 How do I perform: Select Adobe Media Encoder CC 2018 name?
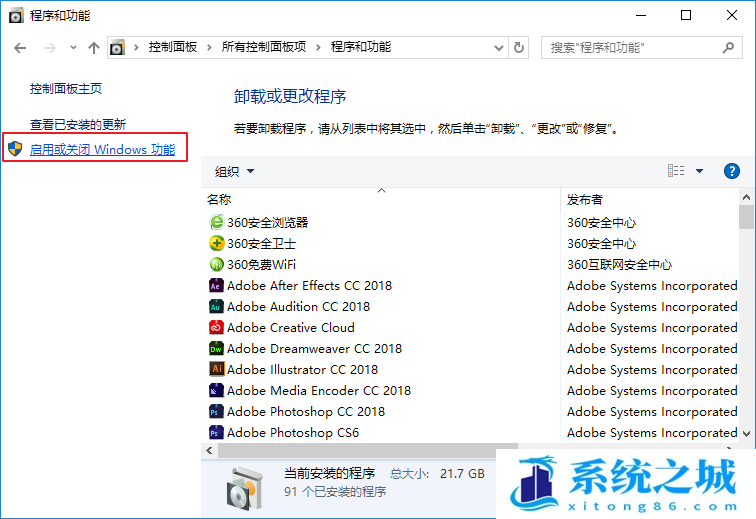pos(319,391)
